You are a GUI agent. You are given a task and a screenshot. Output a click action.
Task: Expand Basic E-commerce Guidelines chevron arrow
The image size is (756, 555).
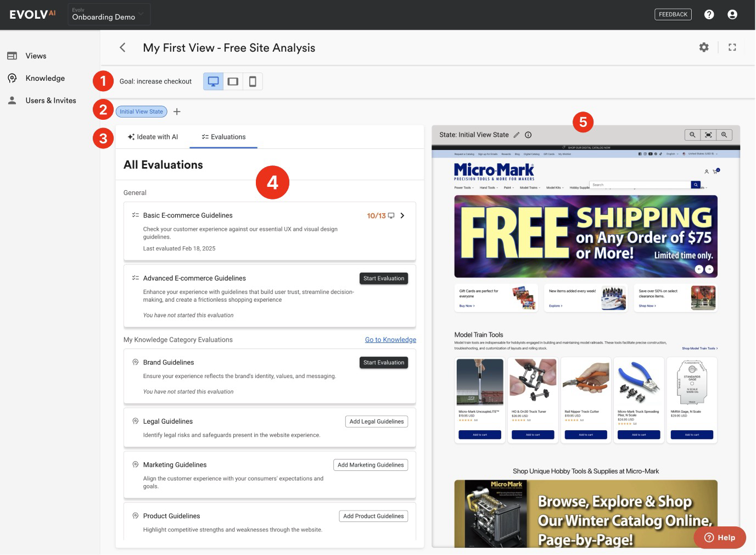(402, 215)
